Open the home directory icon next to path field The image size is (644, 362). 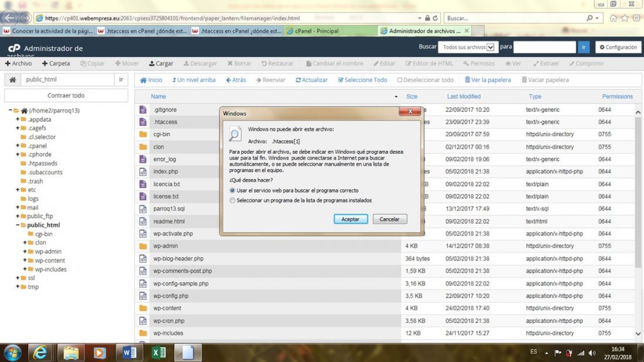[x=13, y=80]
